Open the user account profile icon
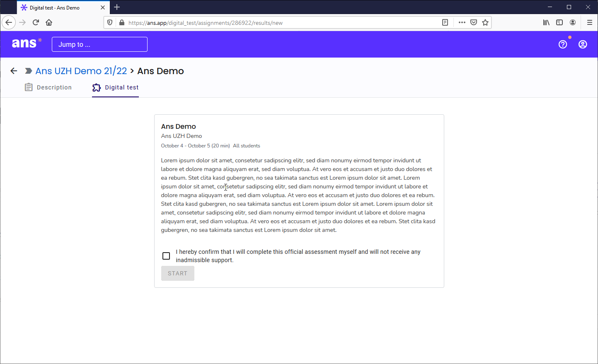598x364 pixels. (582, 44)
